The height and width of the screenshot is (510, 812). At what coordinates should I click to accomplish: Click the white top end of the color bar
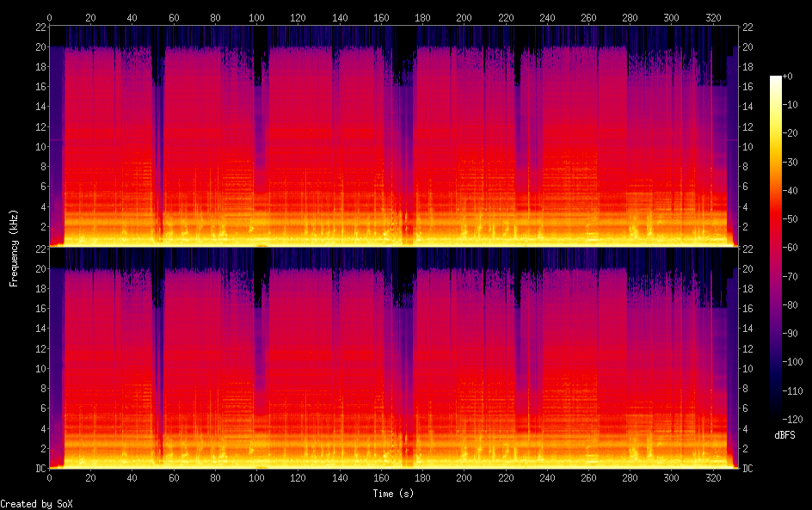point(776,79)
